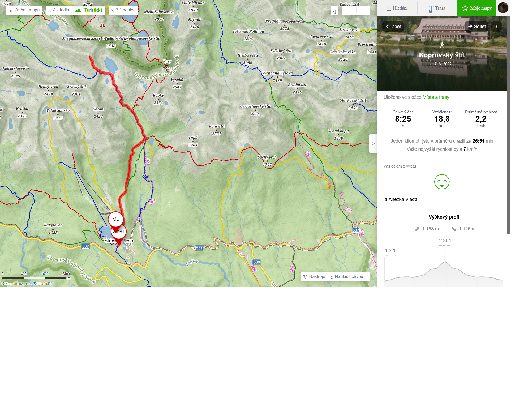Screen dimensions: 532x411
Task: Click the zoom in plus button
Action: click(x=363, y=10)
